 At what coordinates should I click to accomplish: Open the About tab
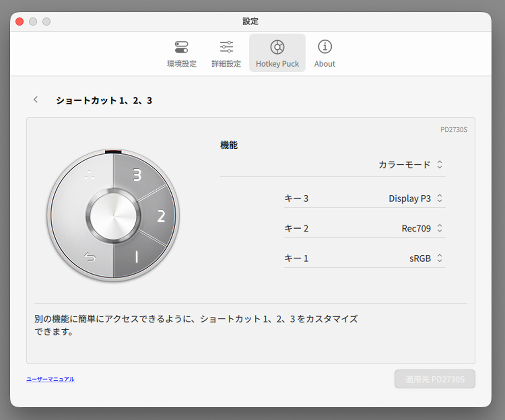click(x=325, y=53)
